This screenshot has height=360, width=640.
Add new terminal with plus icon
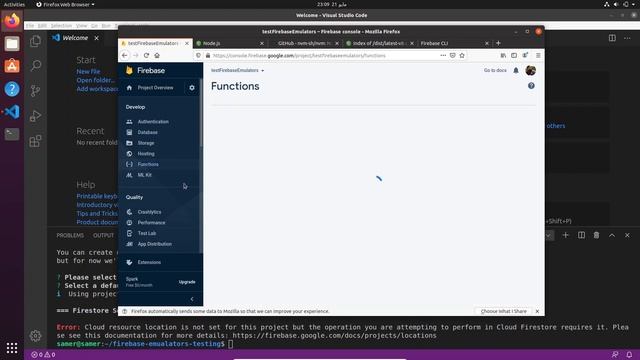(565, 235)
